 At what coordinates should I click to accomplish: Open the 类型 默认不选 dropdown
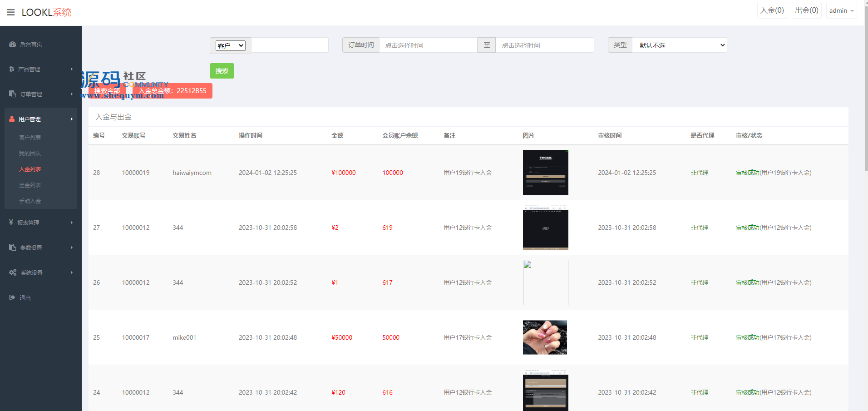click(x=679, y=45)
